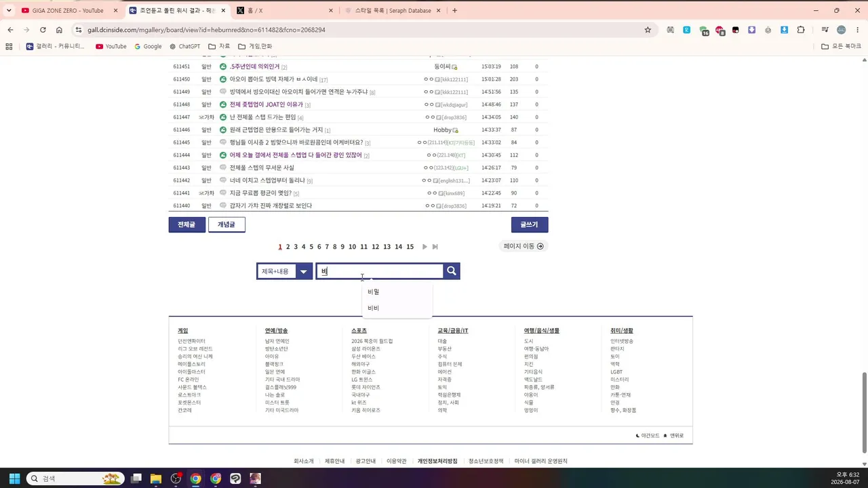
Task: Open the 개인정보처리방침 footer link
Action: [437, 461]
